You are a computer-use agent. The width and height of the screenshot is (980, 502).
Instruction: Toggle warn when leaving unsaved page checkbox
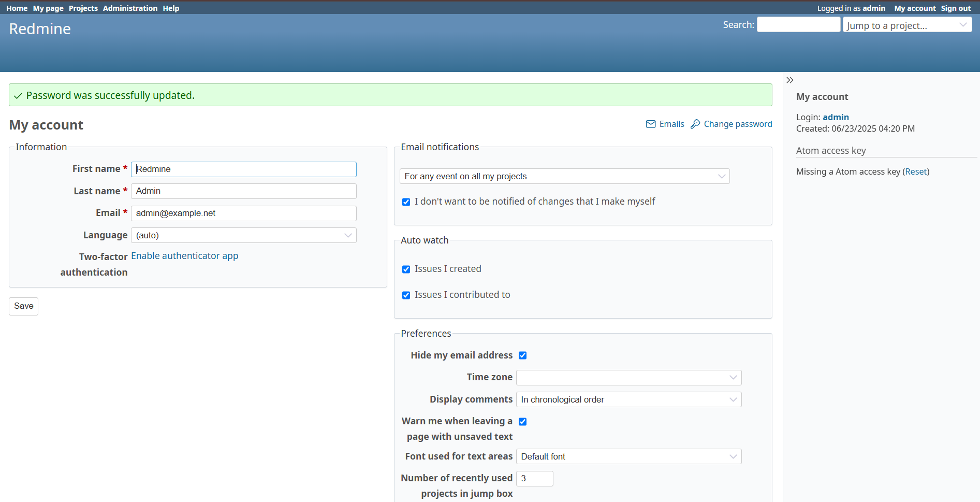click(x=522, y=422)
